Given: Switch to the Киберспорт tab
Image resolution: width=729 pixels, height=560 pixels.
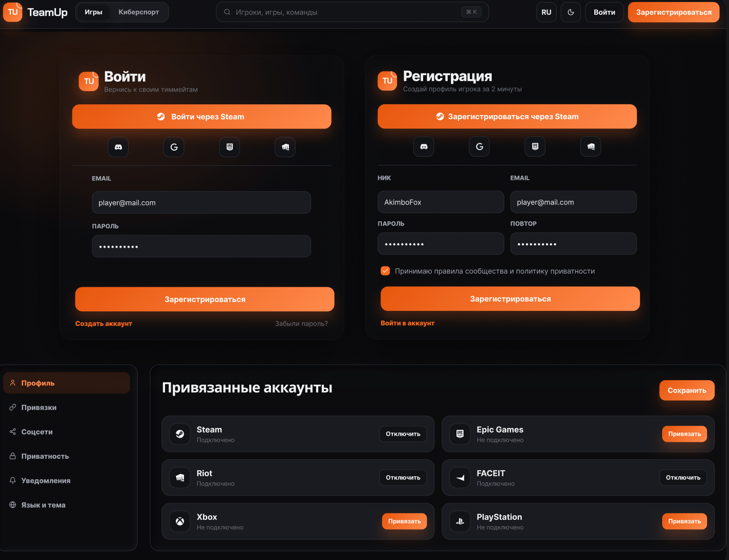Looking at the screenshot, I should (x=139, y=12).
